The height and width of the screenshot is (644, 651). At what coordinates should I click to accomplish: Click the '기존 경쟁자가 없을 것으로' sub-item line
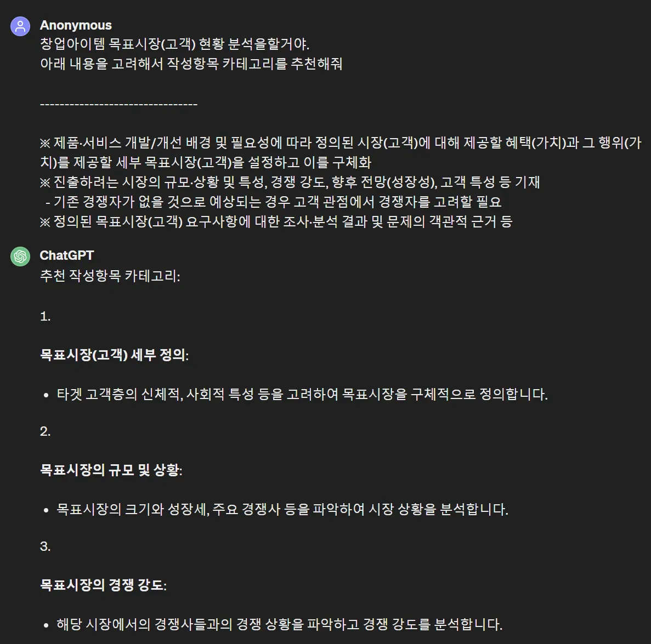(x=273, y=202)
